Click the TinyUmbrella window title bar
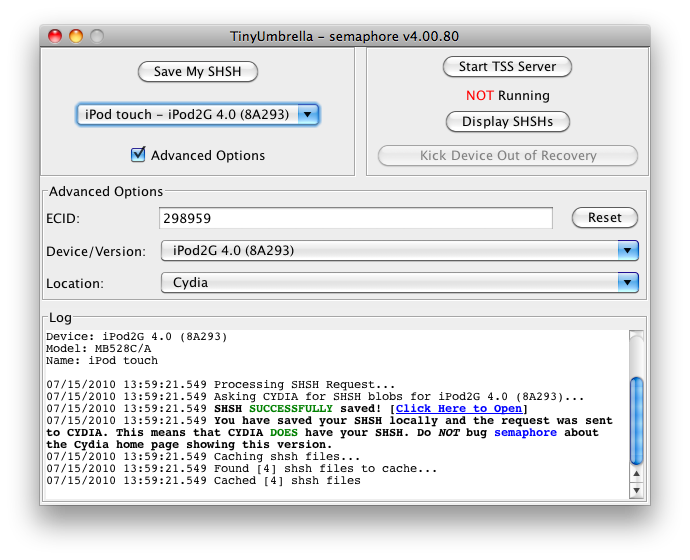 (x=345, y=36)
